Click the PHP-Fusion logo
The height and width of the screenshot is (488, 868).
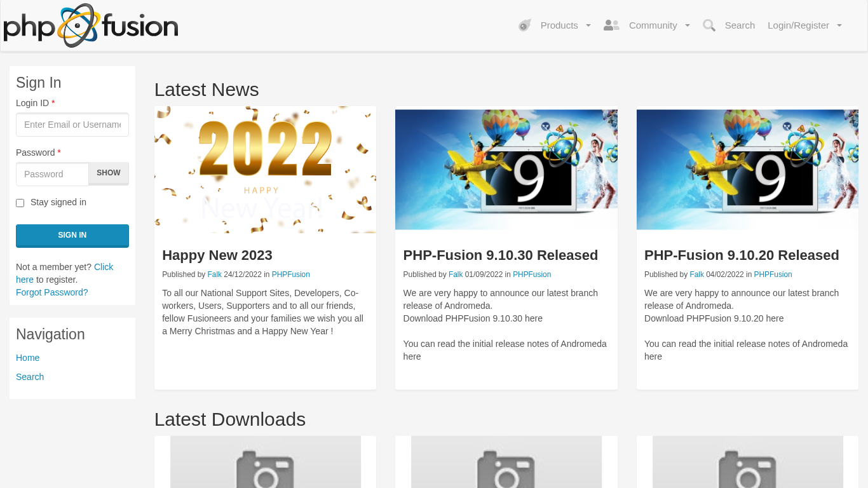(x=91, y=25)
